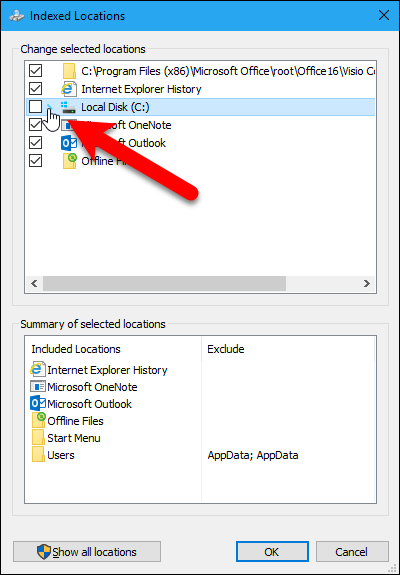Expand the Local Disk (C:) tree node
The width and height of the screenshot is (400, 575).
[x=51, y=107]
